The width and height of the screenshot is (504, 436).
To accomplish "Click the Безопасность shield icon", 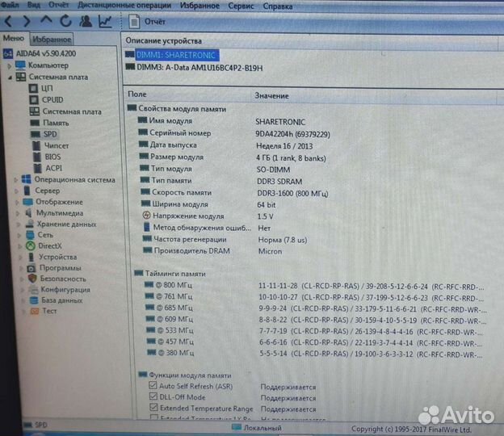I will point(32,279).
